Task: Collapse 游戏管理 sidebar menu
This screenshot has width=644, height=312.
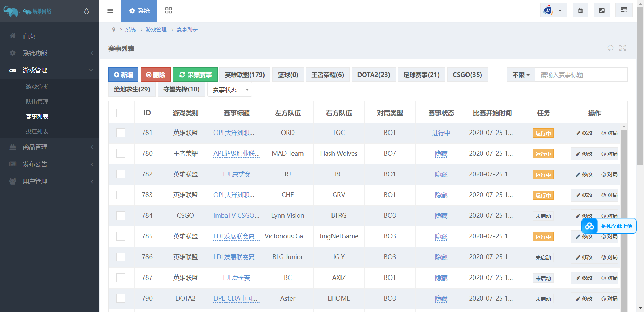Action: pos(50,70)
